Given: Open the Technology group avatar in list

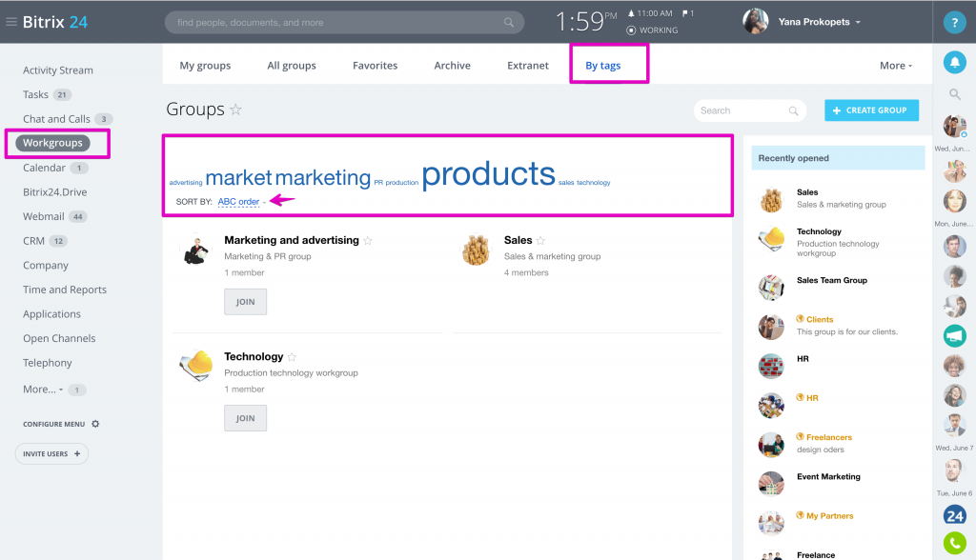Looking at the screenshot, I should point(196,366).
